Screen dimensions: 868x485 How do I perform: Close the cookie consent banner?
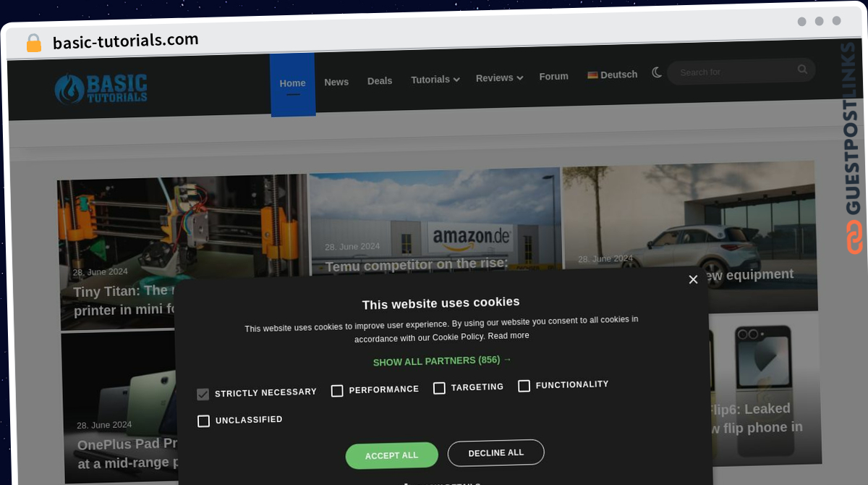[x=693, y=279]
